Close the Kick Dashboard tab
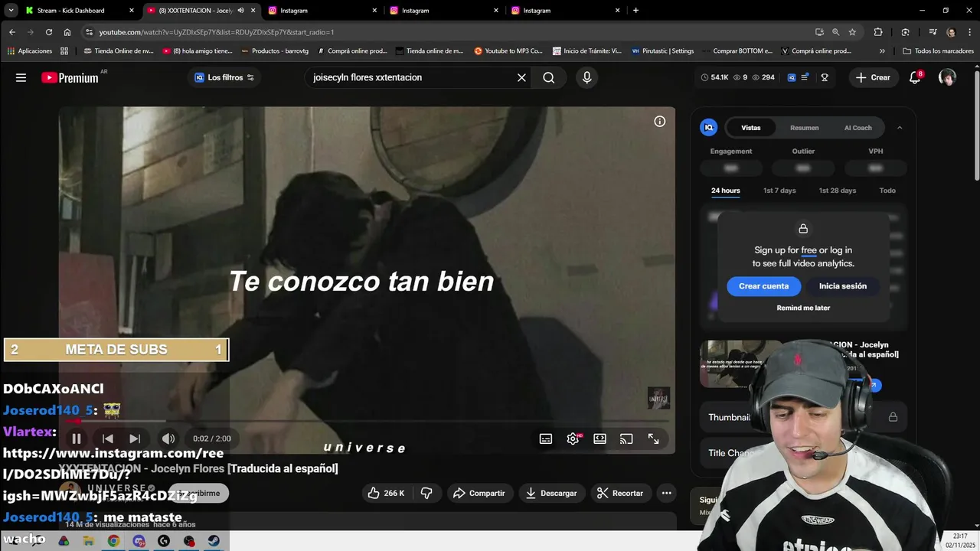Screen dimensions: 980x551 132,11
